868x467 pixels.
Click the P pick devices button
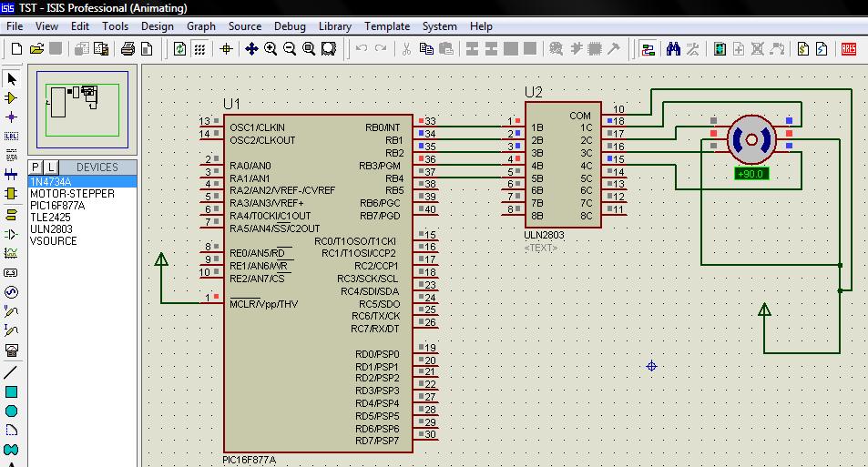(36, 168)
